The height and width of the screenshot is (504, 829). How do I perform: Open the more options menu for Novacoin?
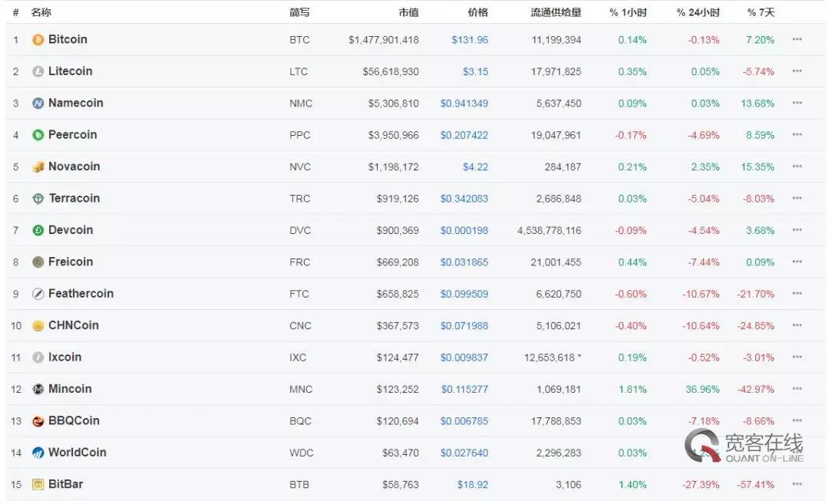click(798, 166)
